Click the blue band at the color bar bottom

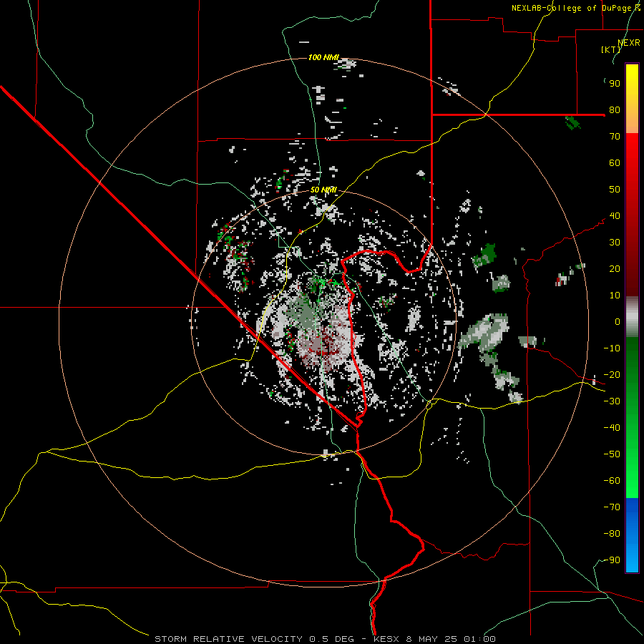632,535
